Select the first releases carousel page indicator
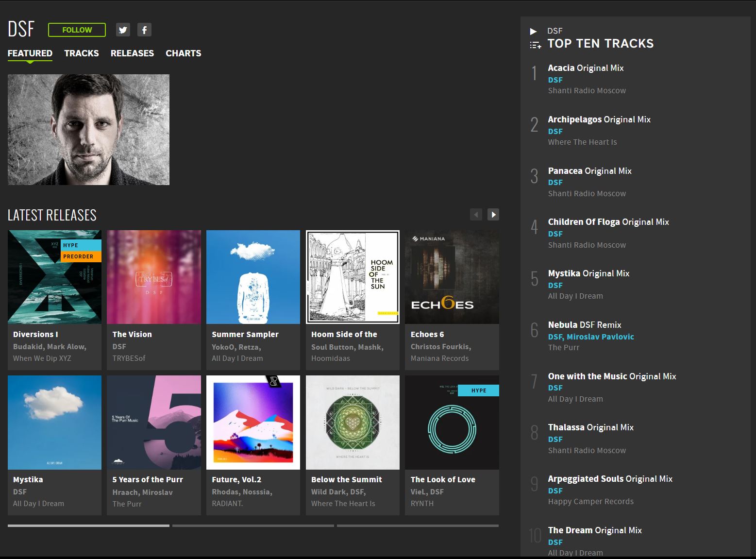This screenshot has width=756, height=559. point(88,525)
